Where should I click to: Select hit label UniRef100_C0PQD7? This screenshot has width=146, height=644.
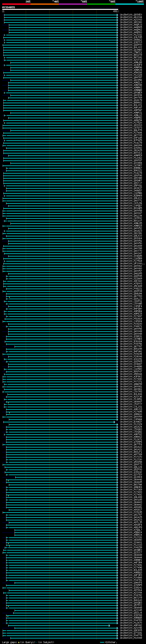[x=131, y=206]
